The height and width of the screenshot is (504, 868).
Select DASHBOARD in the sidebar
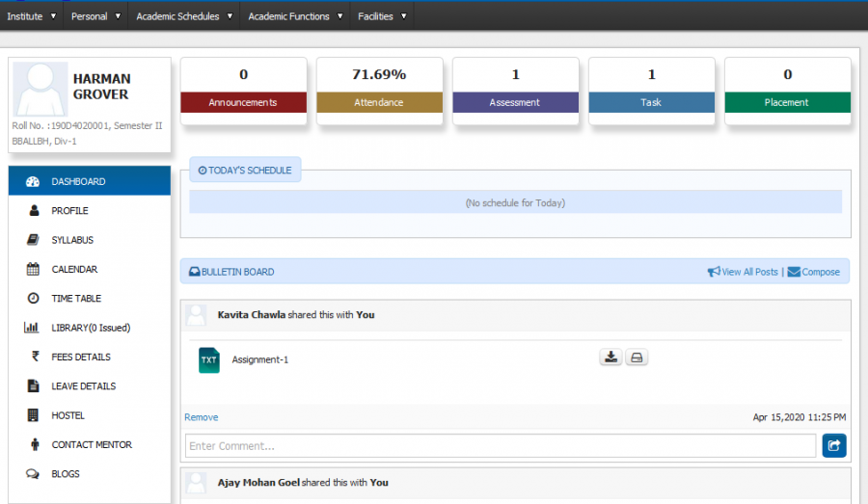point(90,181)
